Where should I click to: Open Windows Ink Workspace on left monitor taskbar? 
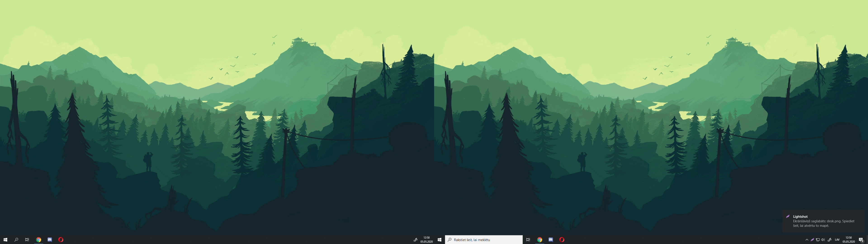[416, 240]
